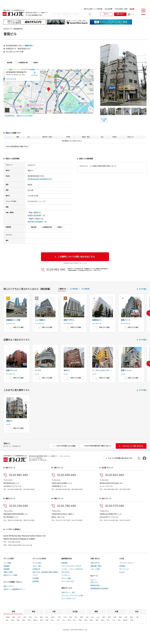Open the 居抜きオフィスナビ banner
The height and width of the screenshot is (644, 150).
(25, 22)
